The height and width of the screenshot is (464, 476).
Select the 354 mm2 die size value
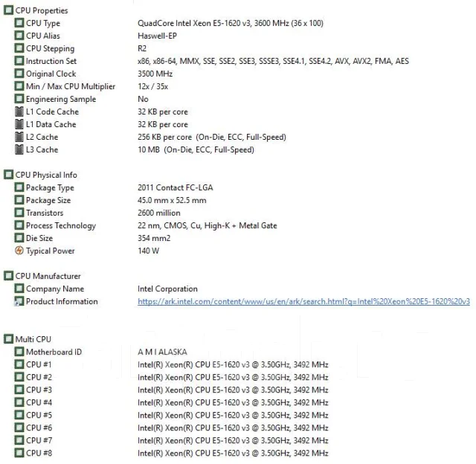coord(154,238)
